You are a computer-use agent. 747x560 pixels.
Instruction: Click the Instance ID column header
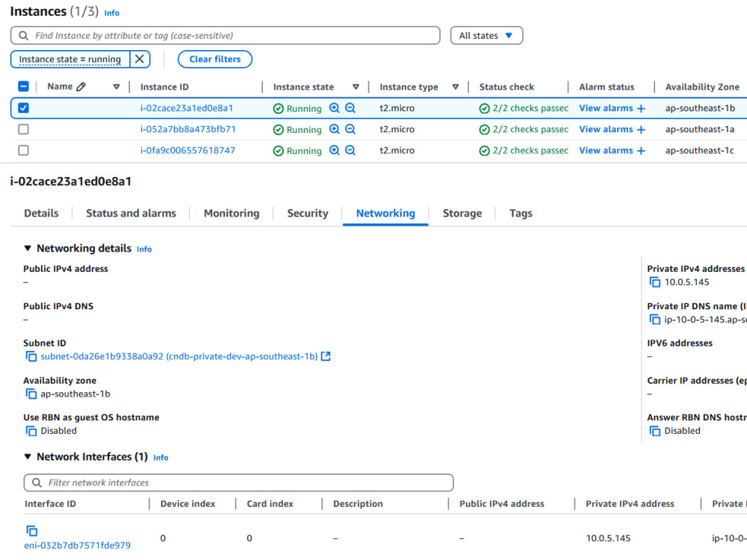click(164, 87)
